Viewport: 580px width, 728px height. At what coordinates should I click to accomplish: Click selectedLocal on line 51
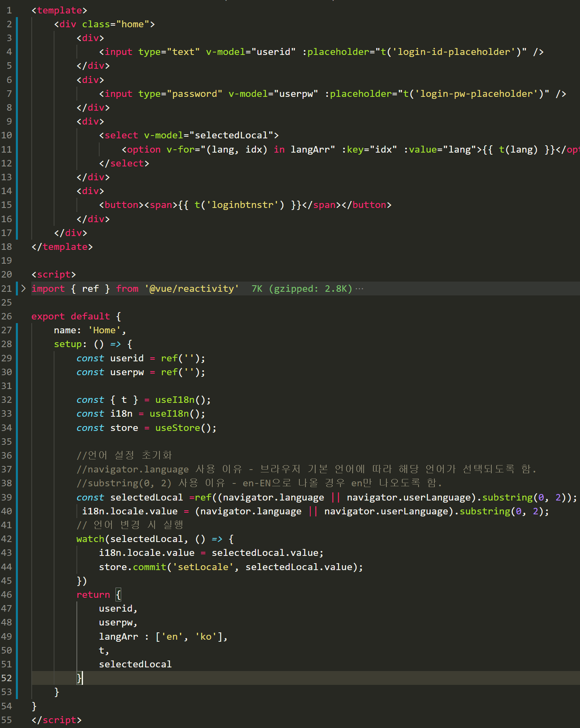pos(135,664)
